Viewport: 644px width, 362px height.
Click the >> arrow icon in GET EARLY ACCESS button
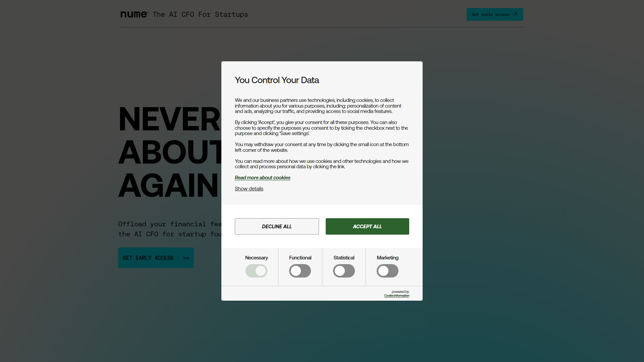click(x=186, y=258)
